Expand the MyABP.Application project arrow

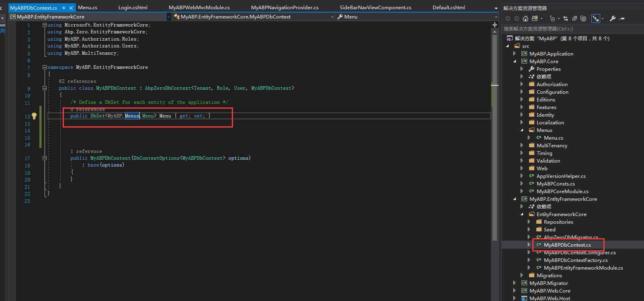click(515, 54)
